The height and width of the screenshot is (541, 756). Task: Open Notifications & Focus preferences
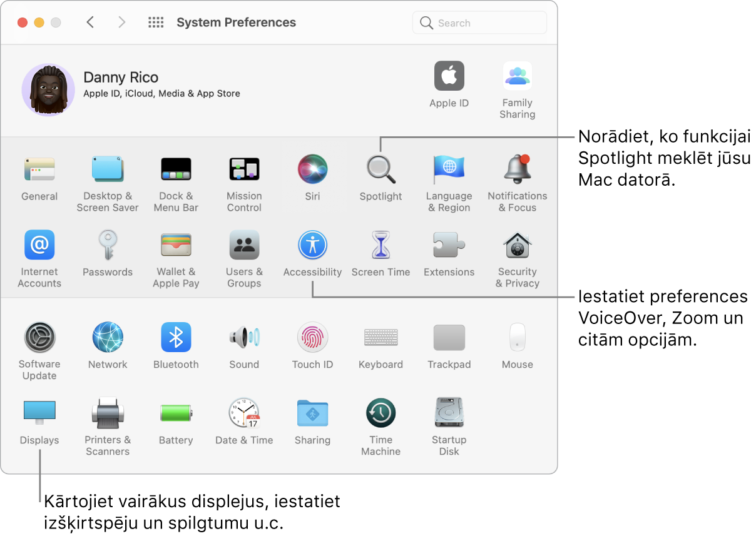coord(517,169)
